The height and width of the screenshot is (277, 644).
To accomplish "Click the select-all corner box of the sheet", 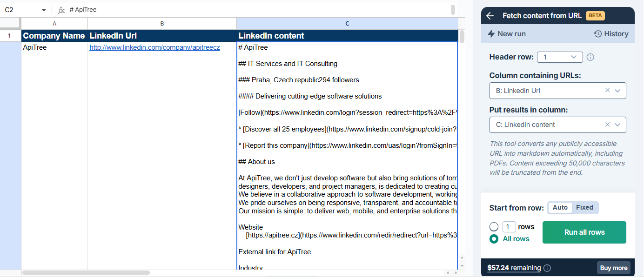I will coord(10,23).
